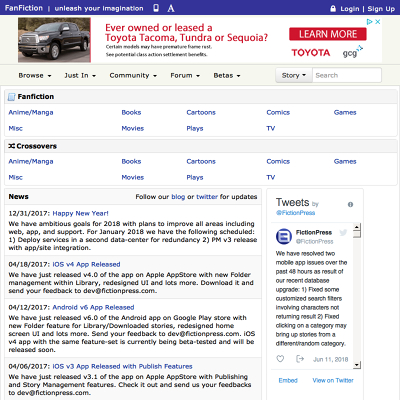Click the Sign Up link
Viewport: 400px width, 400px height.
pyautogui.click(x=381, y=9)
